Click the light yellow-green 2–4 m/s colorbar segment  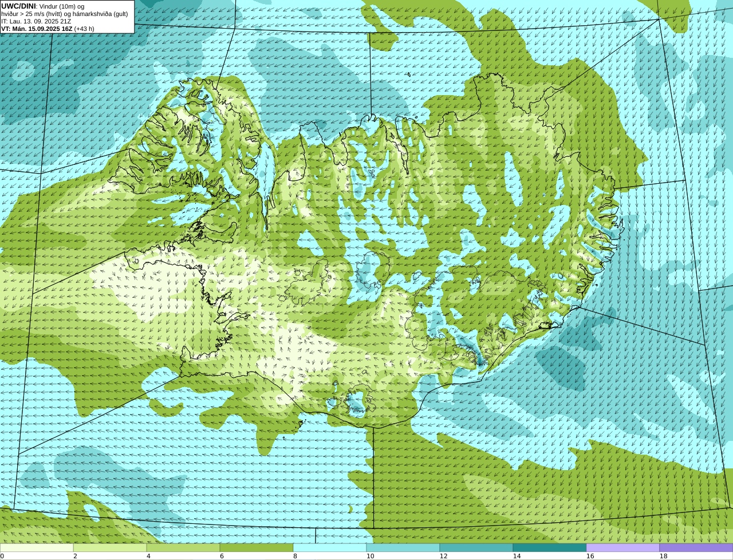tap(110, 547)
